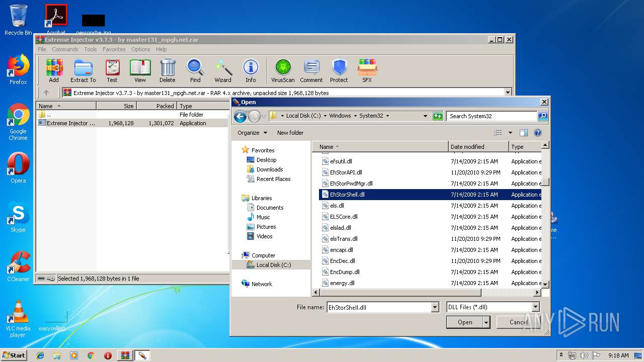Toggle the preview pane icon
Image resolution: width=644 pixels, height=362 pixels.
click(524, 133)
